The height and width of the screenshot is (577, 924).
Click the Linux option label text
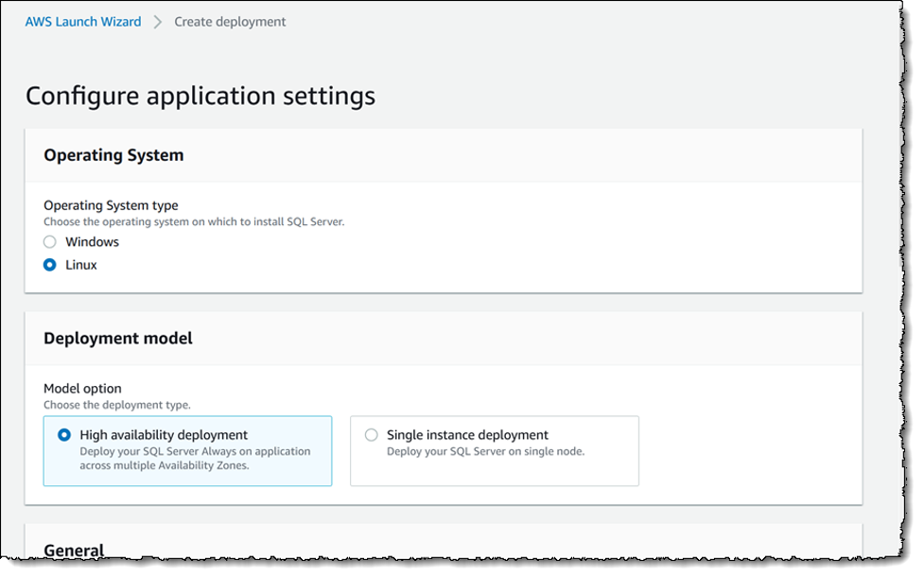(81, 265)
